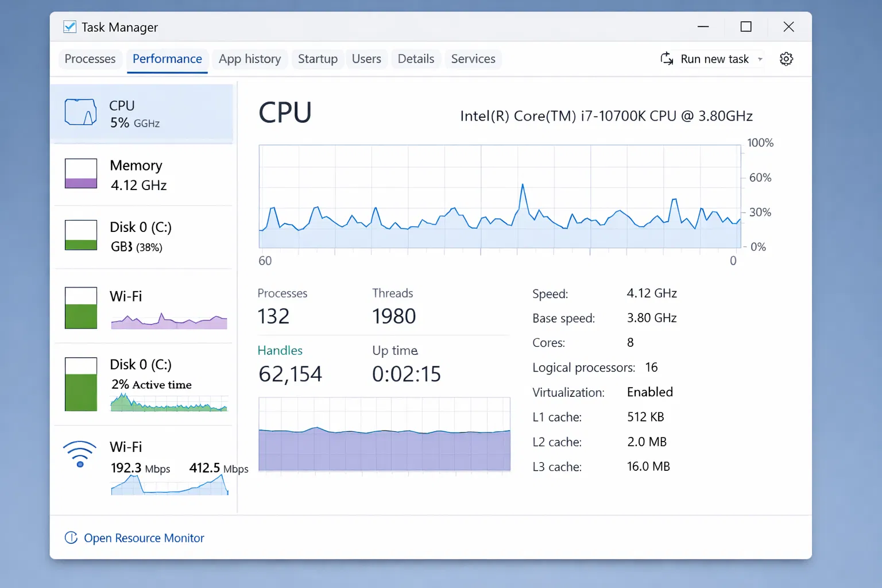Click L2 cache value 2.0 MB

[x=647, y=442]
